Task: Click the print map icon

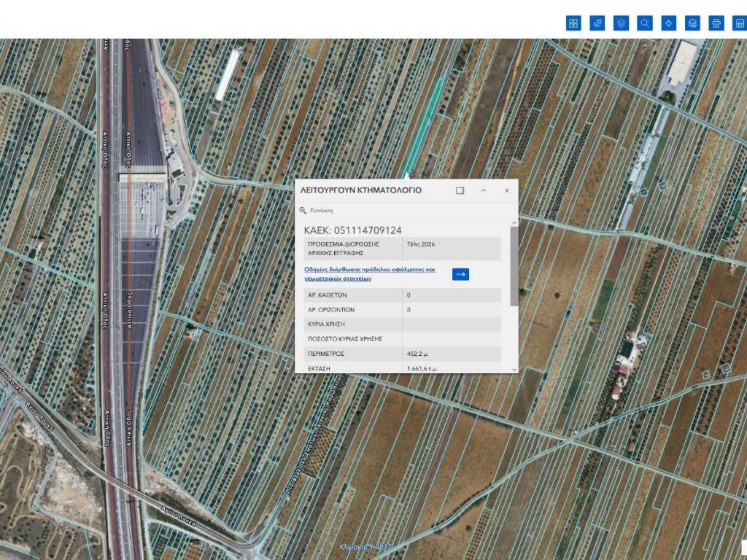Action: (x=716, y=23)
